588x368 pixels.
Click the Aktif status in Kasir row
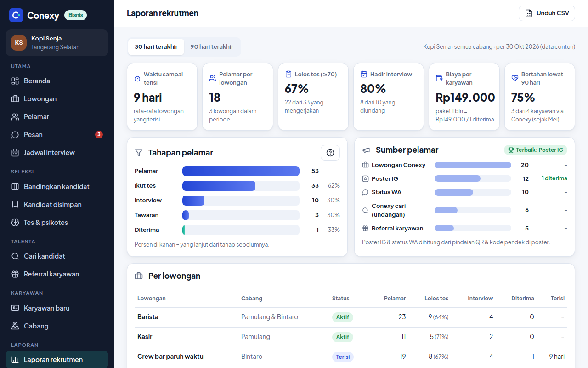(x=343, y=337)
